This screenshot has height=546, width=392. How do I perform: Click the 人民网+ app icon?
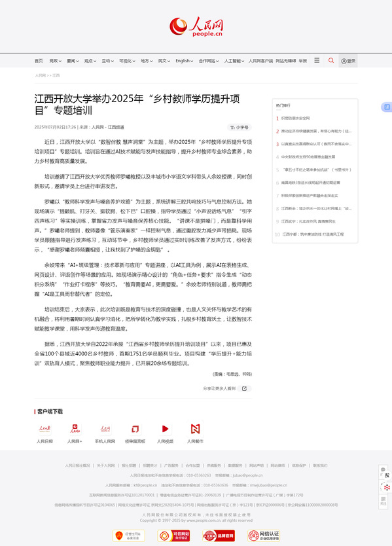(x=75, y=429)
